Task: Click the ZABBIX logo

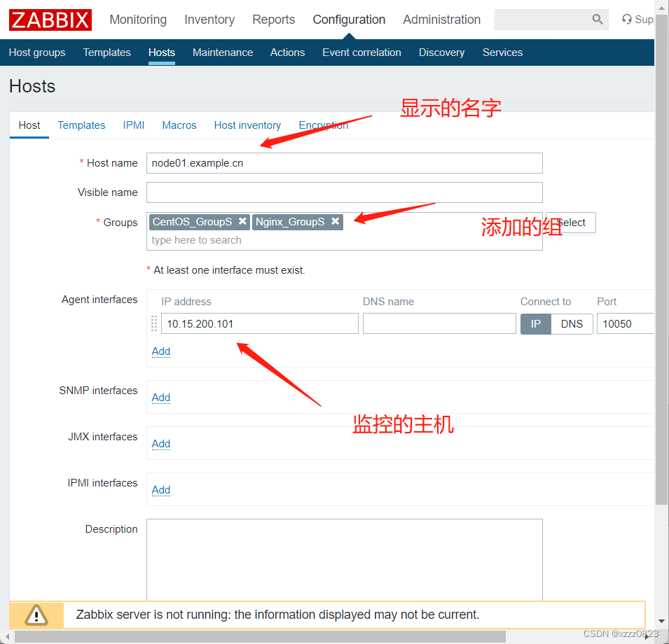Action: coord(50,20)
